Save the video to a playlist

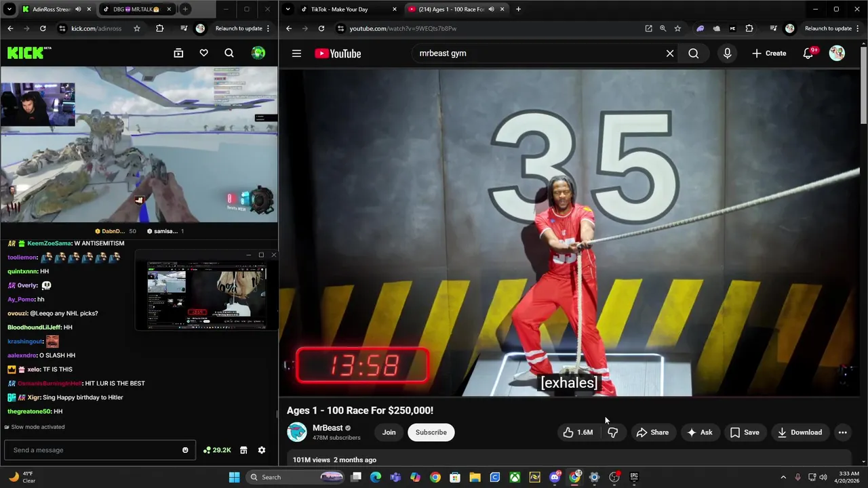coord(745,432)
